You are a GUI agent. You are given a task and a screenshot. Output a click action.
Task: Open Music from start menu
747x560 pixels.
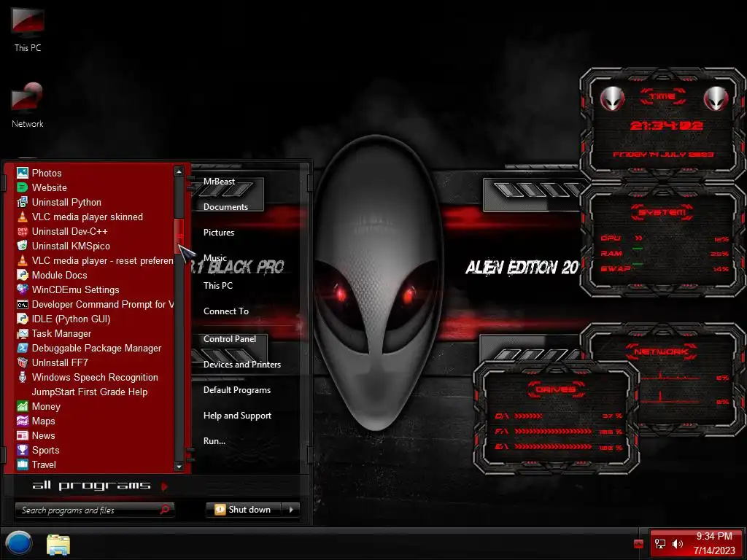[x=215, y=258]
